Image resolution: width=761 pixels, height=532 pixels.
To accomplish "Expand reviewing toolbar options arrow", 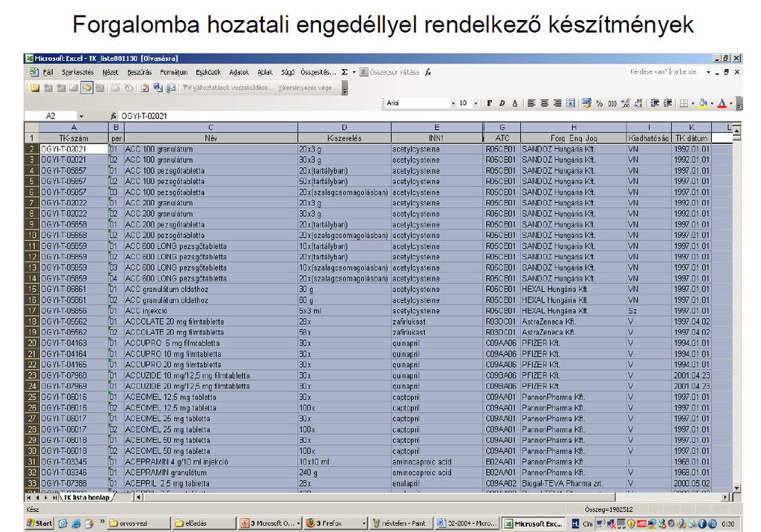I will click(345, 88).
